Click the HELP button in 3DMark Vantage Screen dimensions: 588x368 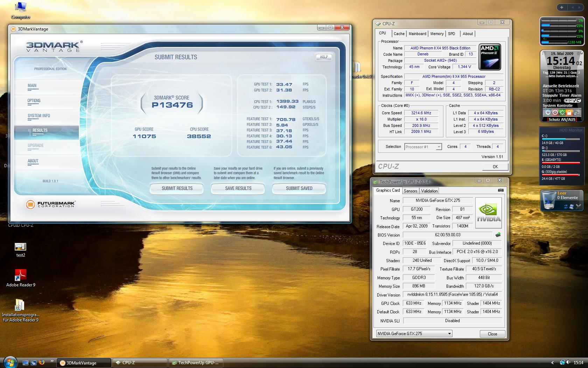coord(324,57)
